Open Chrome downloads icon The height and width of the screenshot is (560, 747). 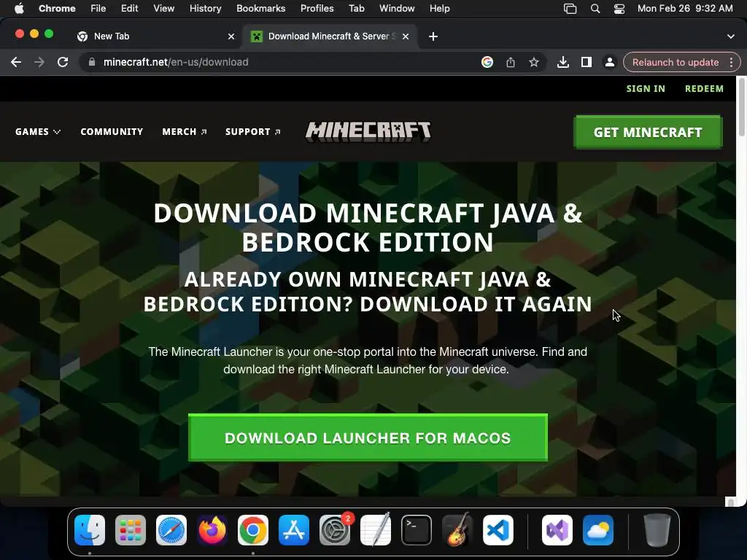coord(563,62)
